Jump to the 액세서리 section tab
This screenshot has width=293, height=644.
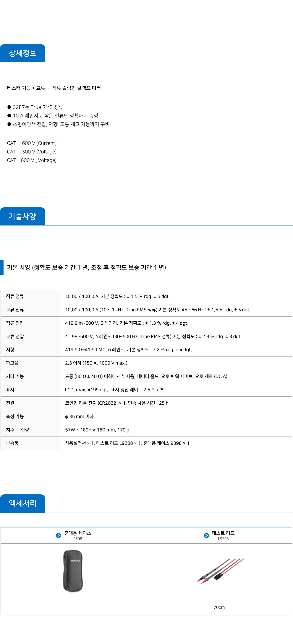pos(22,503)
